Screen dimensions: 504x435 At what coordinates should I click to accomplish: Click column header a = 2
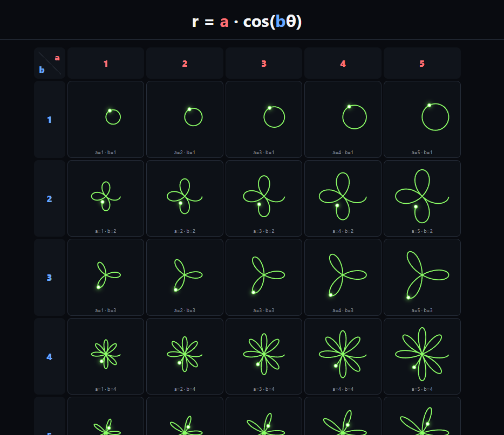185,63
